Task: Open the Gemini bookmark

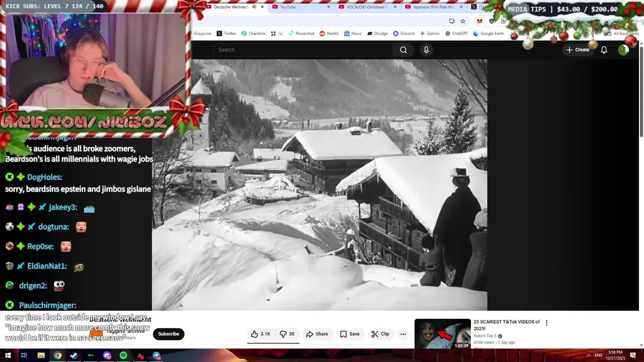Action: coord(429,34)
